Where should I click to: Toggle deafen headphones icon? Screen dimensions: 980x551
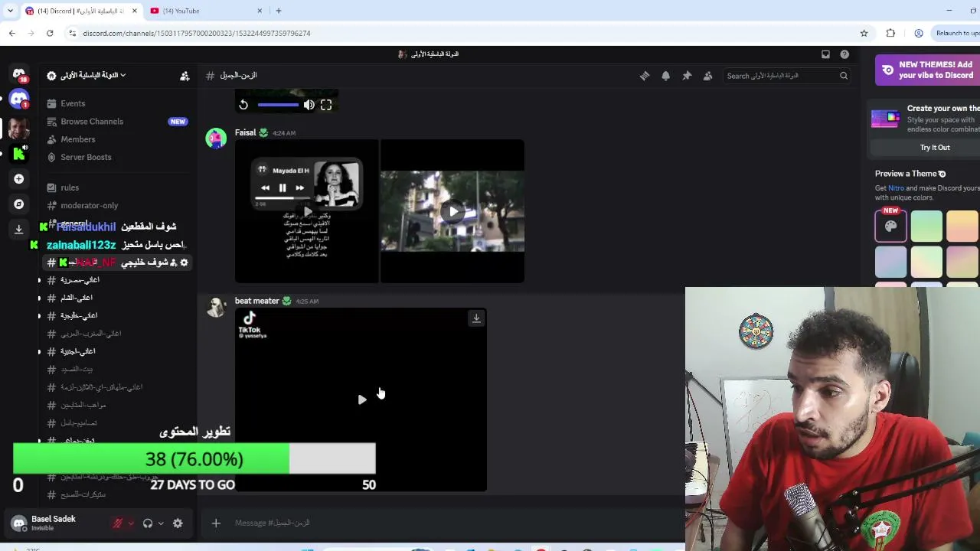click(148, 523)
